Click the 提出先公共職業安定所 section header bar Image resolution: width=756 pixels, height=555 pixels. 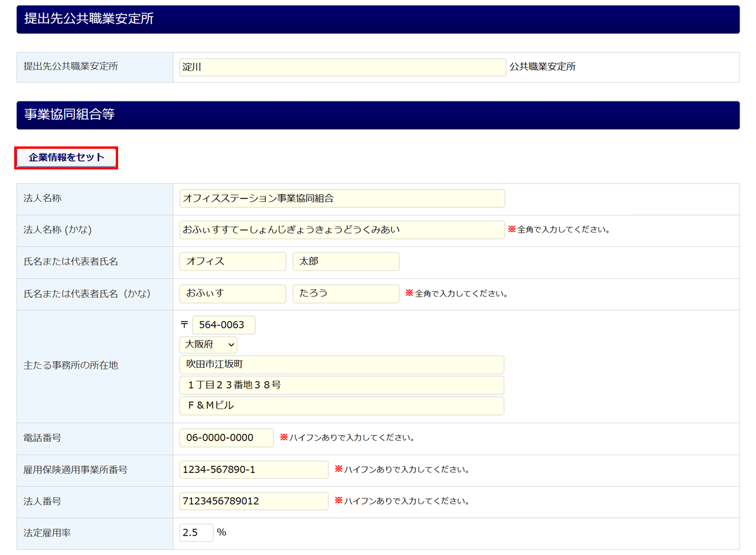pyautogui.click(x=378, y=19)
